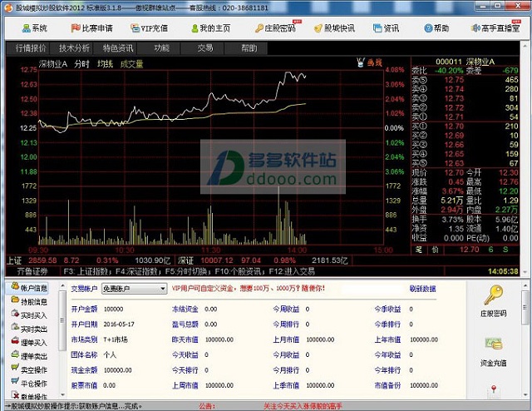Screen dimensions: 532x411
Task: Open 帮助 menu in black menu bar
Action: 249,48
